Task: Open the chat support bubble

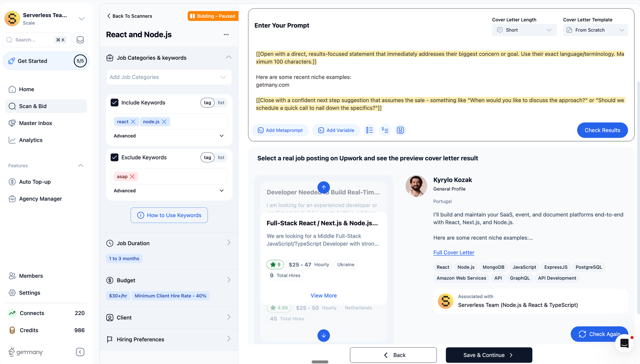Action: coord(624,344)
